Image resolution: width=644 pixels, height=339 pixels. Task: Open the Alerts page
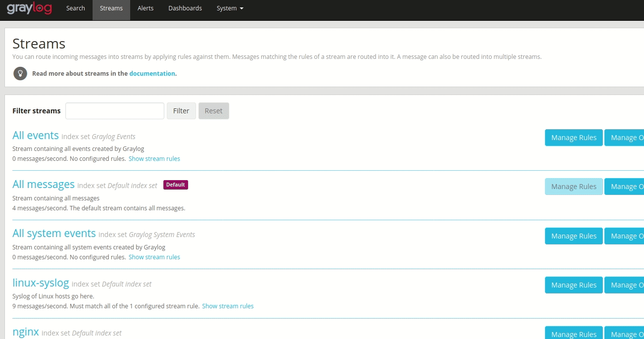click(146, 8)
